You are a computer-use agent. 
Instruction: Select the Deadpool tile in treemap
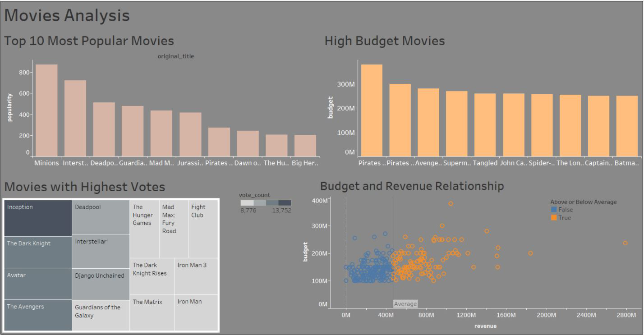pos(101,217)
